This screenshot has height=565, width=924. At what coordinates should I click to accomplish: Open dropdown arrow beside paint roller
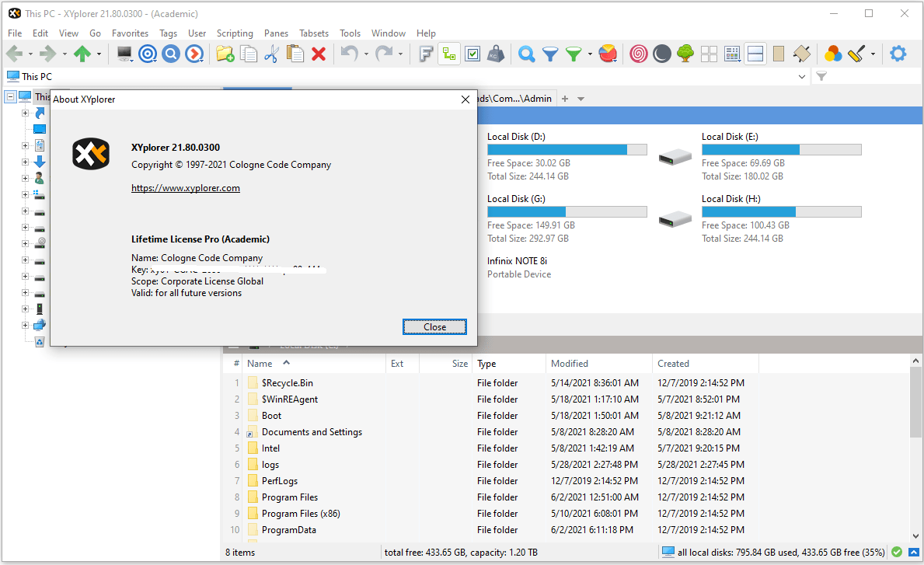[x=873, y=54]
